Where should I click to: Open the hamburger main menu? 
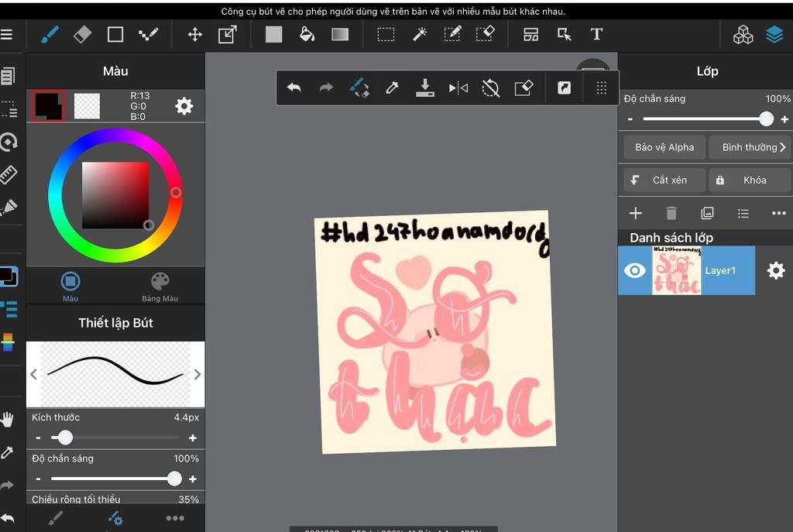6,34
